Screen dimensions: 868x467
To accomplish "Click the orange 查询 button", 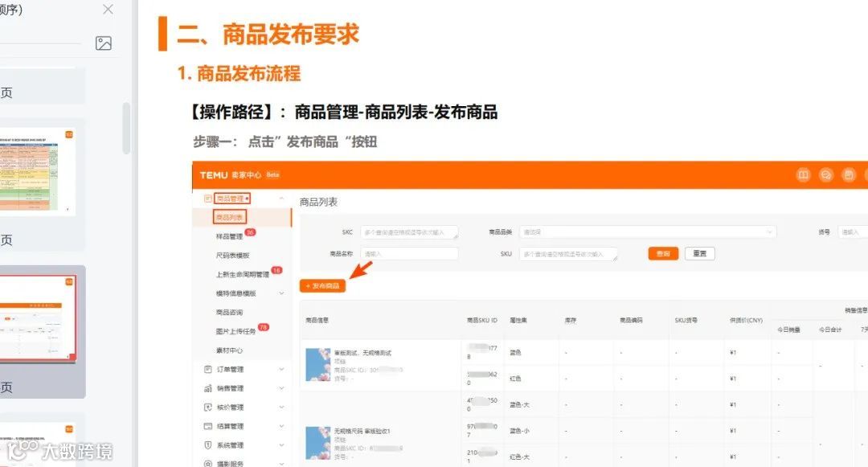I will click(663, 253).
